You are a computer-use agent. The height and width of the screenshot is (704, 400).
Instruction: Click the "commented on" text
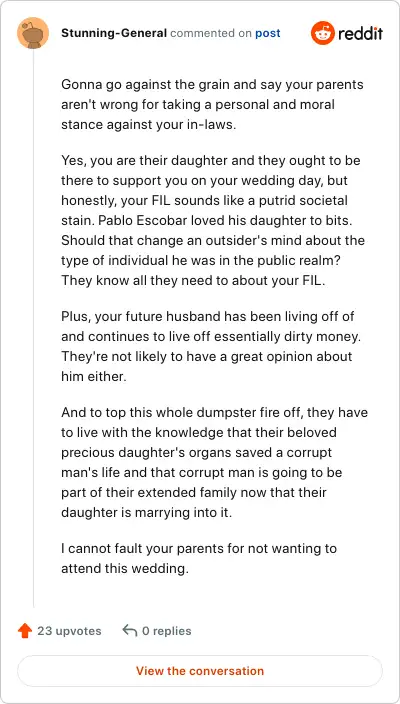(x=211, y=33)
